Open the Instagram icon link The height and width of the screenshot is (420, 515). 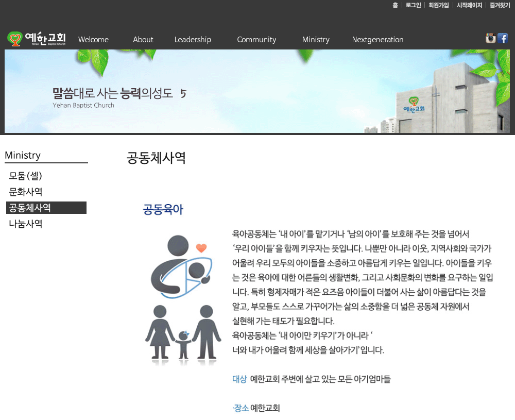pos(491,38)
